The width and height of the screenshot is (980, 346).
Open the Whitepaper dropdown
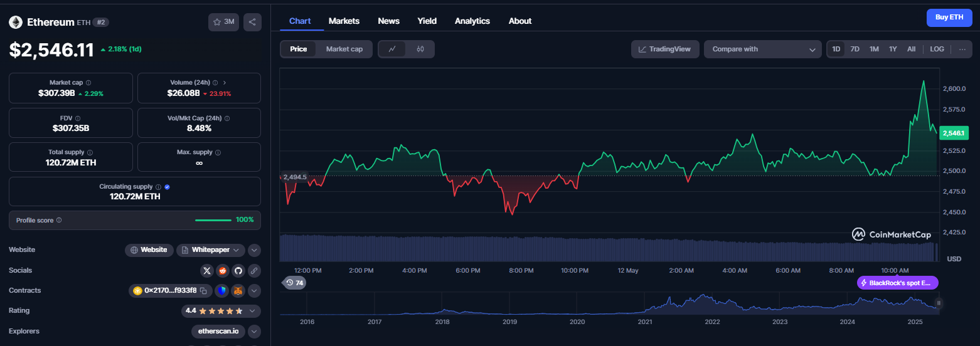[210, 249]
